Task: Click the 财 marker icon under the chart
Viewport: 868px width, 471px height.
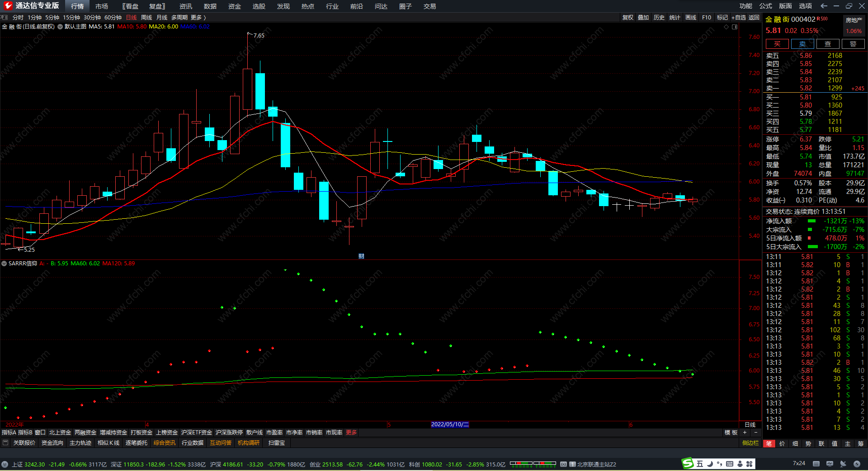Action: tap(361, 256)
